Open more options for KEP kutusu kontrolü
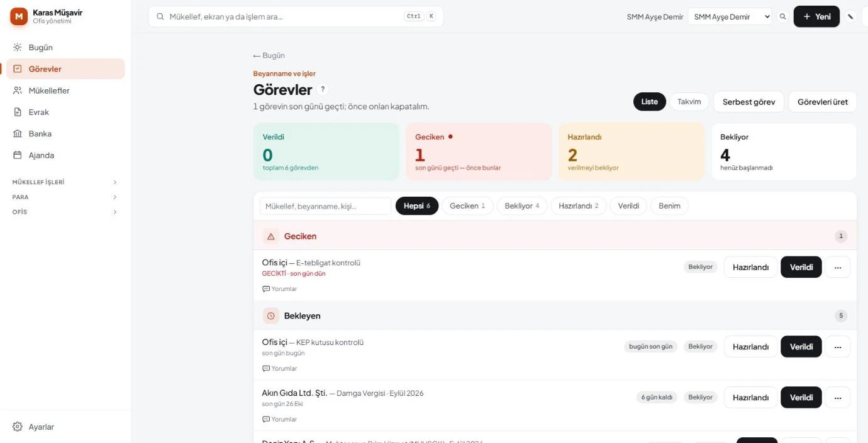 838,347
